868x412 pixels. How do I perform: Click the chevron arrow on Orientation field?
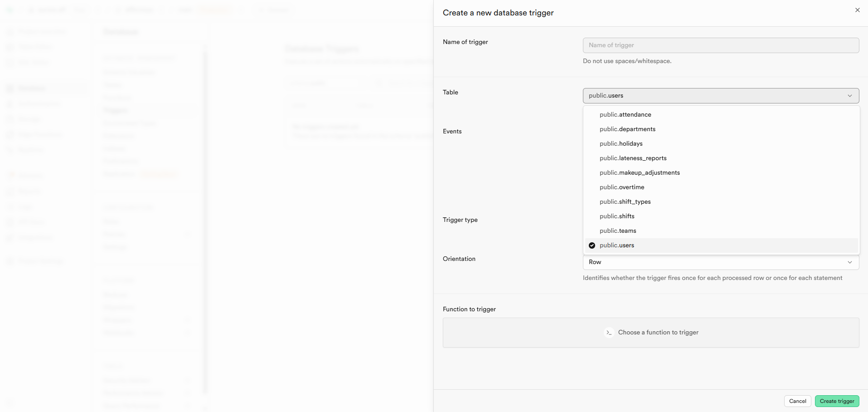[850, 262]
